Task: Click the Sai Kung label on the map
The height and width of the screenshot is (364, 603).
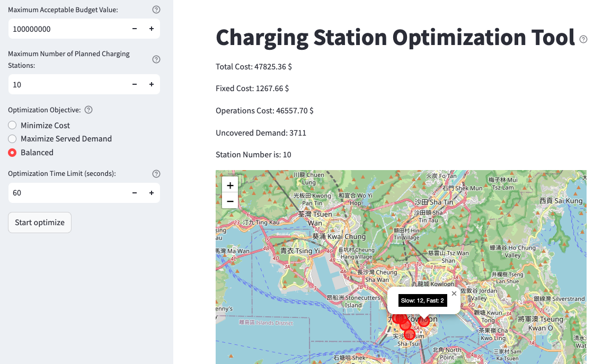Action: (x=561, y=201)
